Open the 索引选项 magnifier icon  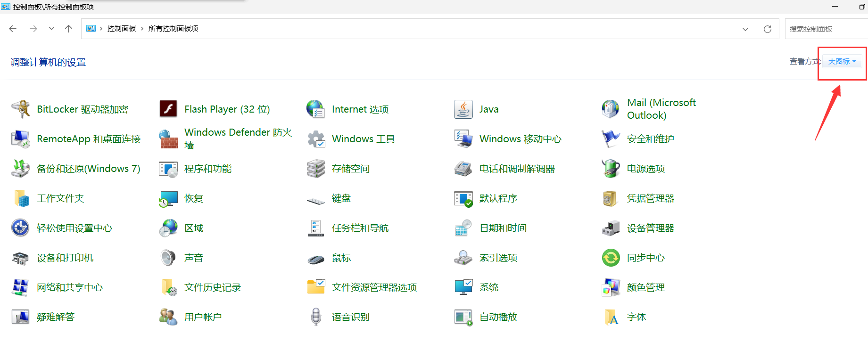[x=463, y=258]
